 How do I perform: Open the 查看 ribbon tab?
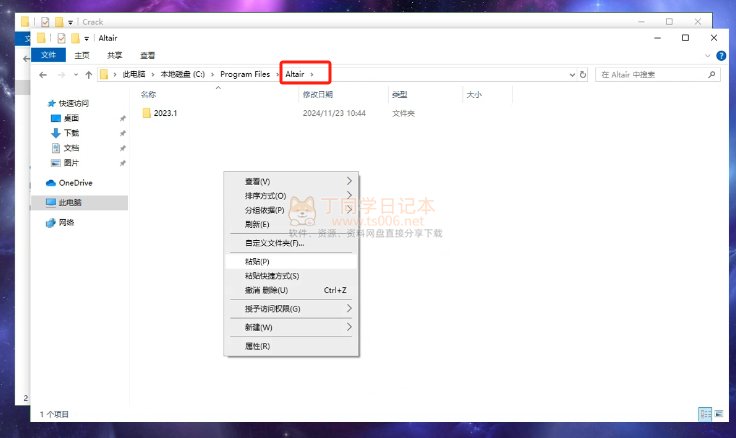(147, 55)
